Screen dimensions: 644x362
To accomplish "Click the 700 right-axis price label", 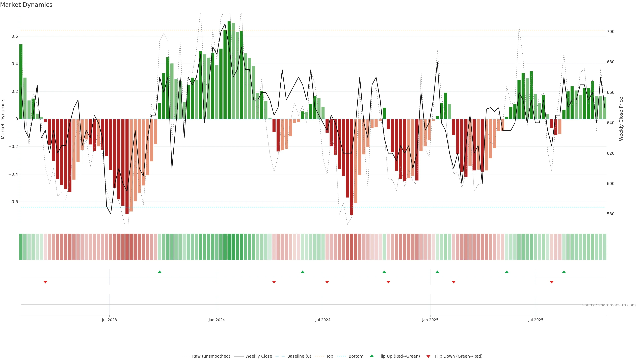I will [x=610, y=32].
